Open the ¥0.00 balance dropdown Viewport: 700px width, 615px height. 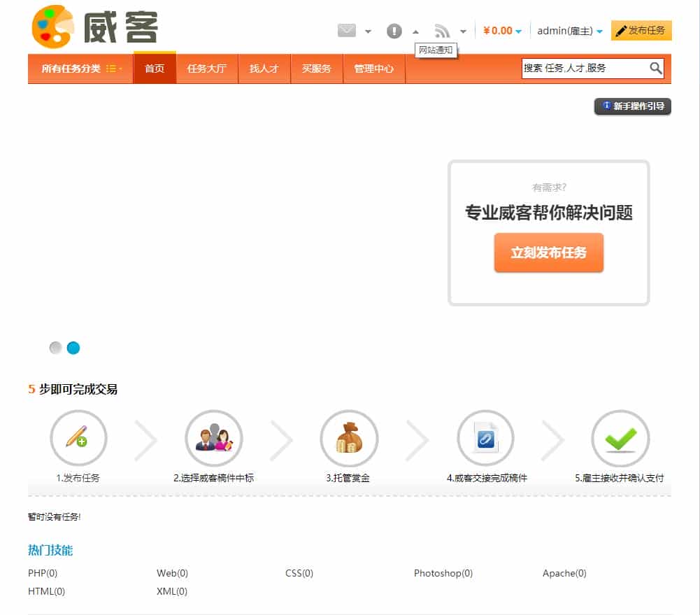[502, 31]
